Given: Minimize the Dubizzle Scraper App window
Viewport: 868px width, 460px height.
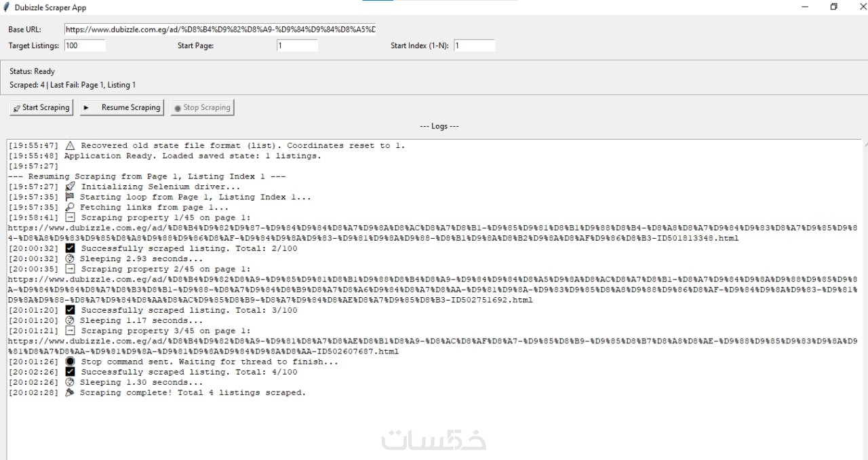Looking at the screenshot, I should (805, 7).
